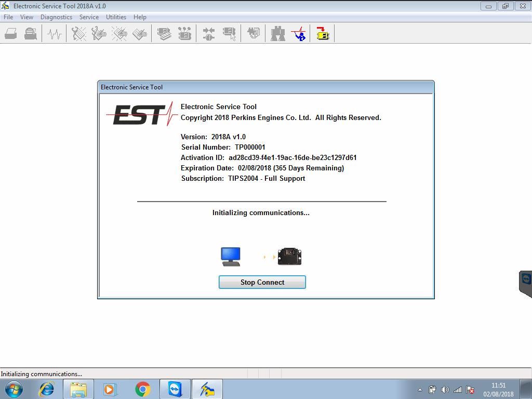
Task: Open the View menu
Action: 26,17
